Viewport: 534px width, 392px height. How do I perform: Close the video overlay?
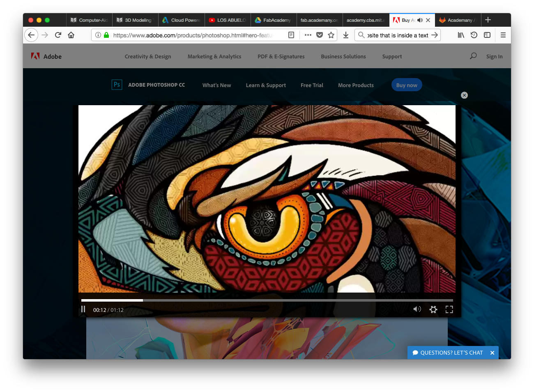pyautogui.click(x=464, y=95)
